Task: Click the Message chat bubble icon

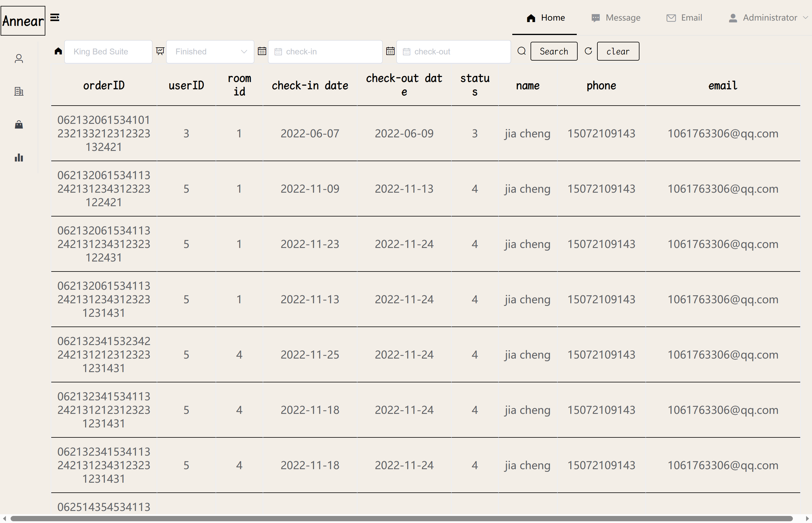Action: (x=596, y=18)
